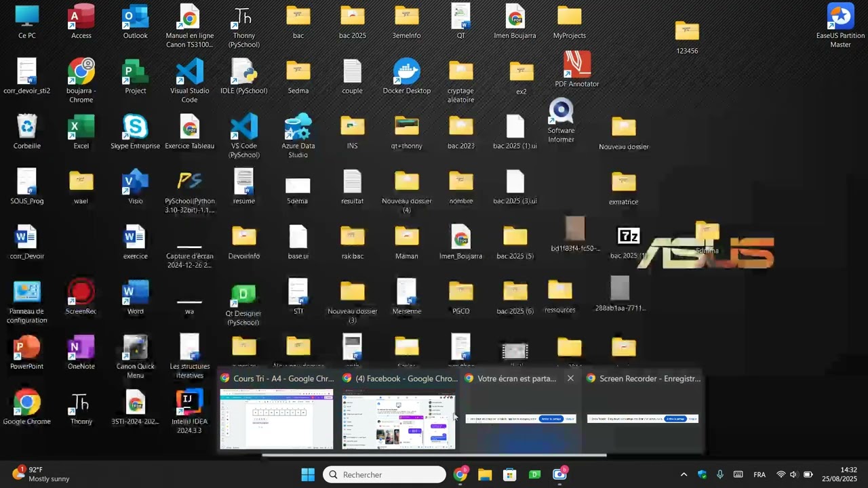
Task: Switch to Cours Tri - A4 Chrome preview
Action: [277, 412]
